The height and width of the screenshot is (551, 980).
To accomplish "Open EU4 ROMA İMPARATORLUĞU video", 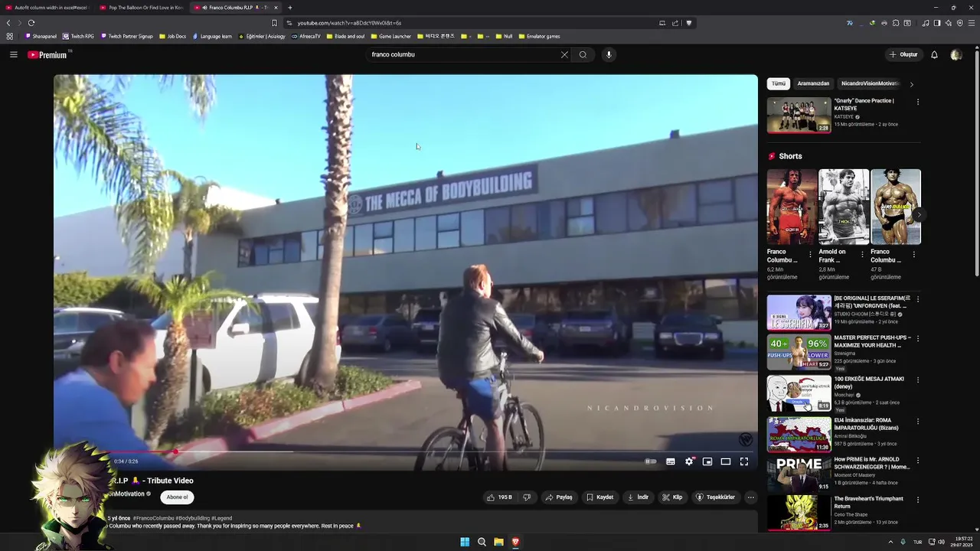I will 799,434.
